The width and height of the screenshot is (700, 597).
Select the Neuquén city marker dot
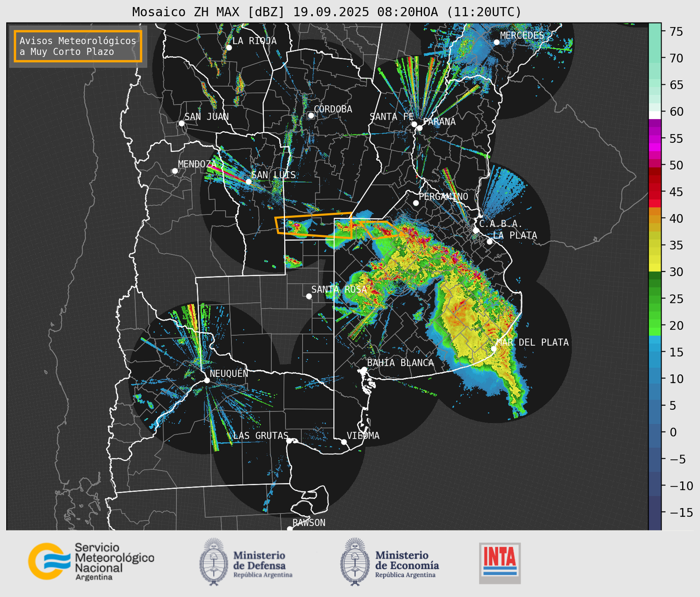click(x=207, y=380)
